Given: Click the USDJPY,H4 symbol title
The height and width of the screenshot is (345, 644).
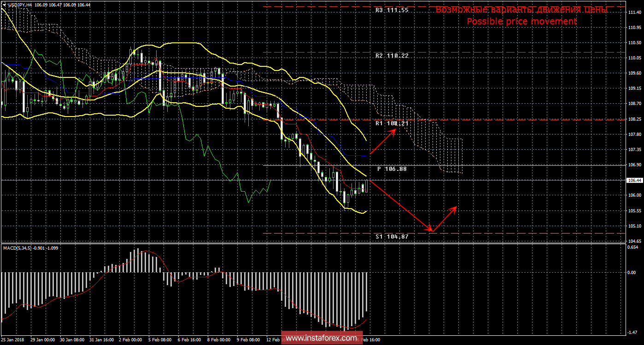Looking at the screenshot, I should tap(20, 4).
